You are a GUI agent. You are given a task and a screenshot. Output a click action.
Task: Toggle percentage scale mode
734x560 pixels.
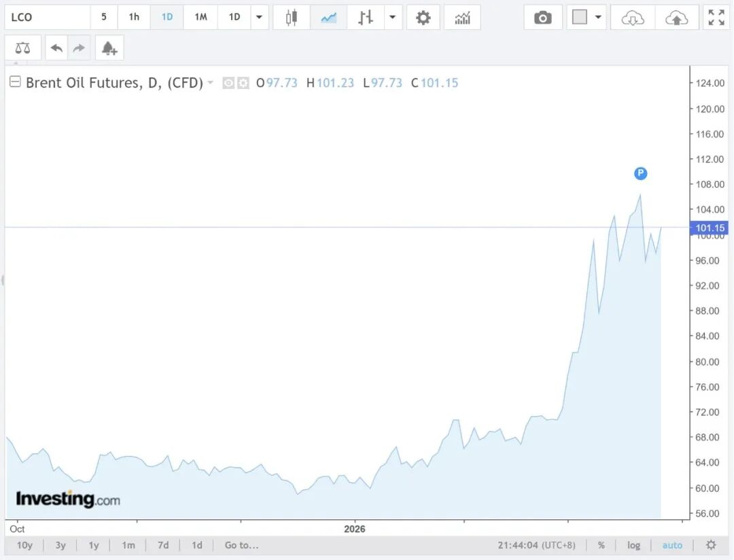601,545
